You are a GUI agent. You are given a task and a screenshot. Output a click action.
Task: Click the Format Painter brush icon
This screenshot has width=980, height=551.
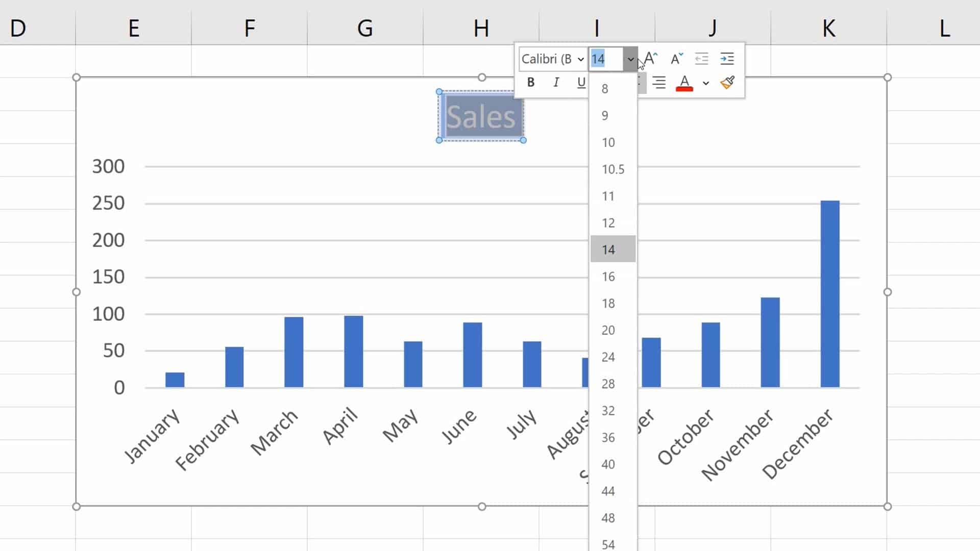727,82
